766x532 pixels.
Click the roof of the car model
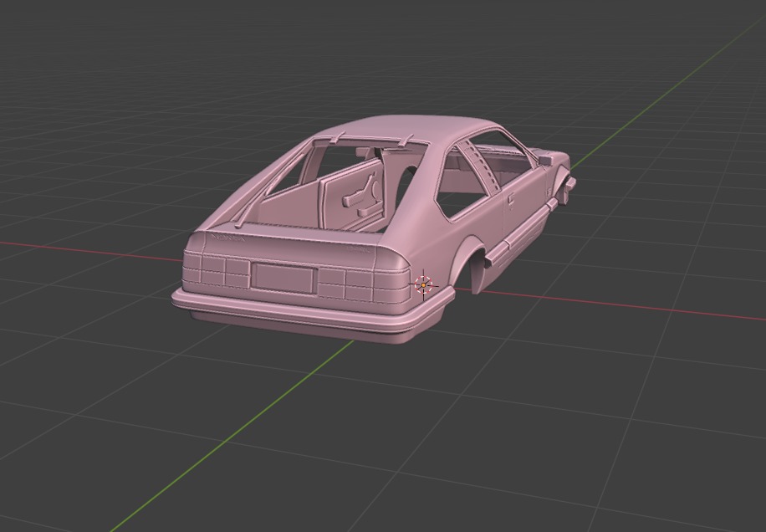(x=408, y=129)
